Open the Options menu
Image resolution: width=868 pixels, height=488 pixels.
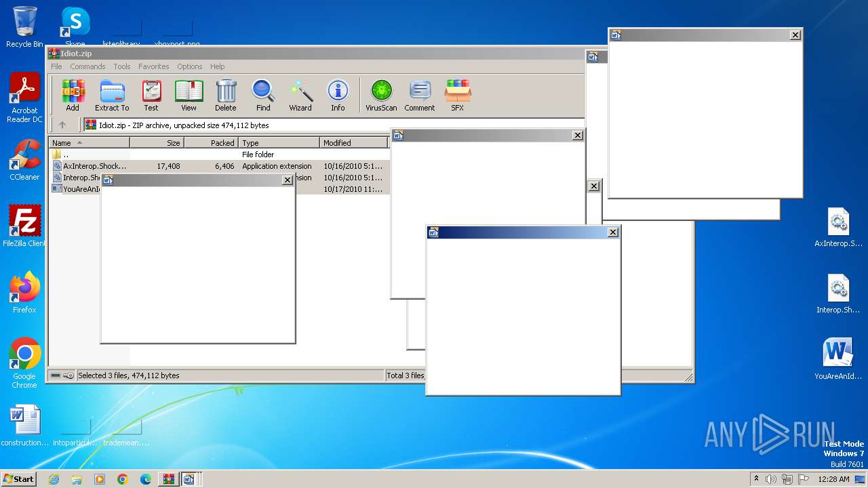coord(190,66)
